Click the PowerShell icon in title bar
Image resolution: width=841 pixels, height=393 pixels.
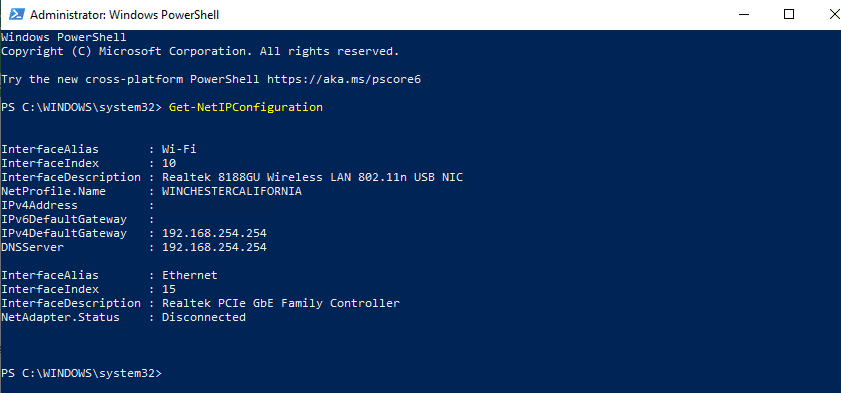pos(16,14)
